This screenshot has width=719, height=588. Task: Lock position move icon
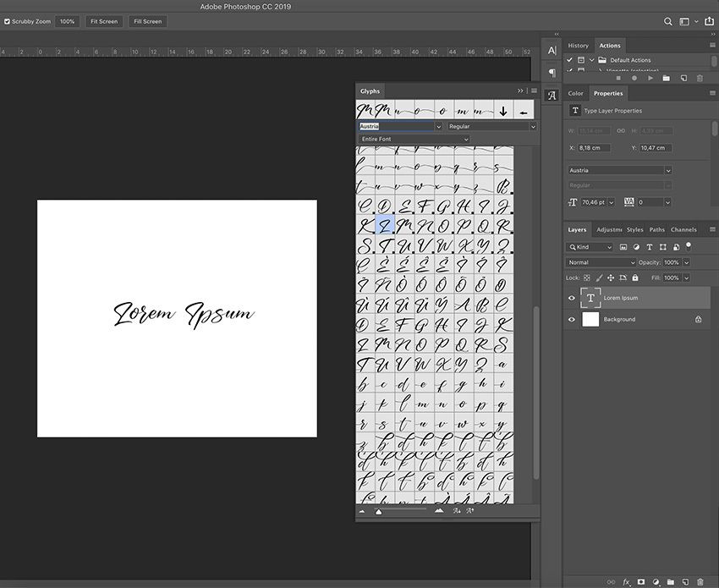point(611,278)
